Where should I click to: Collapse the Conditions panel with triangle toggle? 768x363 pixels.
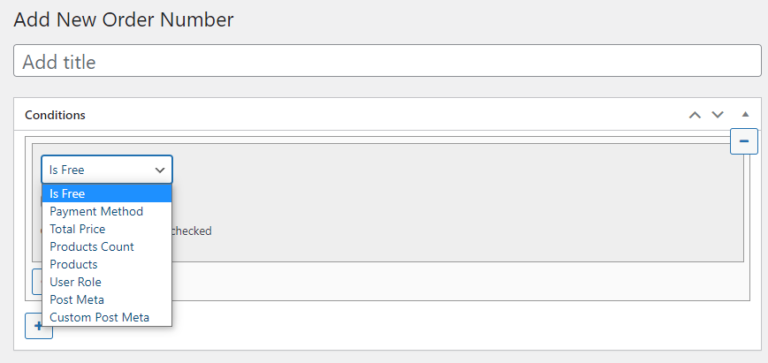[x=745, y=115]
